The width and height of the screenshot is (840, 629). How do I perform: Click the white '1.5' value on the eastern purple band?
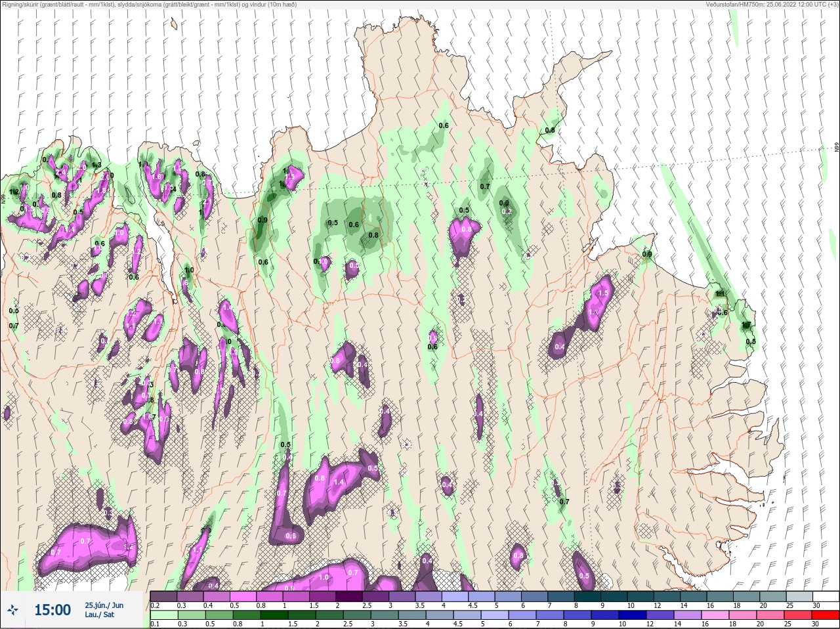click(603, 293)
